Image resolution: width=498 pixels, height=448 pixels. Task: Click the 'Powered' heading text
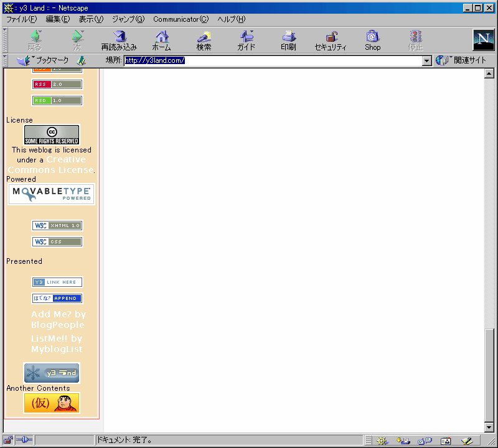tap(21, 179)
